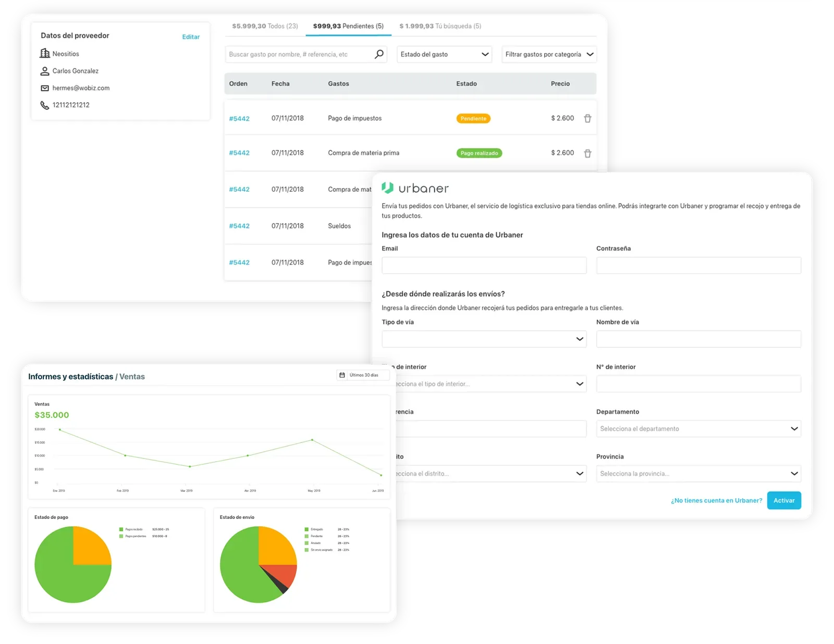
Task: Open the distrito selection dropdown
Action: click(491, 474)
